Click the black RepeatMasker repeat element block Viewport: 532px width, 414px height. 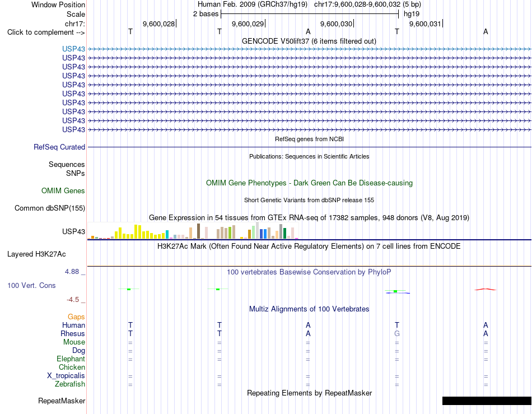click(x=487, y=401)
